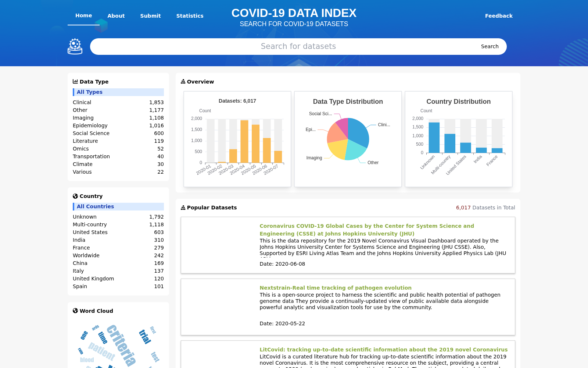Select All Countries filter
Viewport: 588px width, 368px height.
(118, 206)
